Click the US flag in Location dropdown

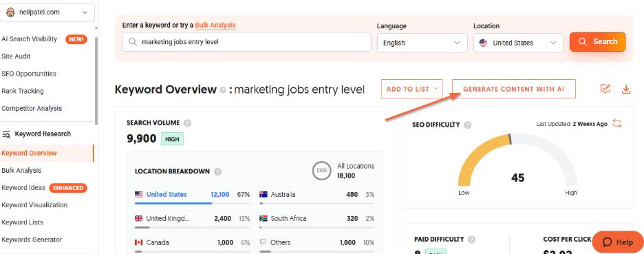click(484, 43)
